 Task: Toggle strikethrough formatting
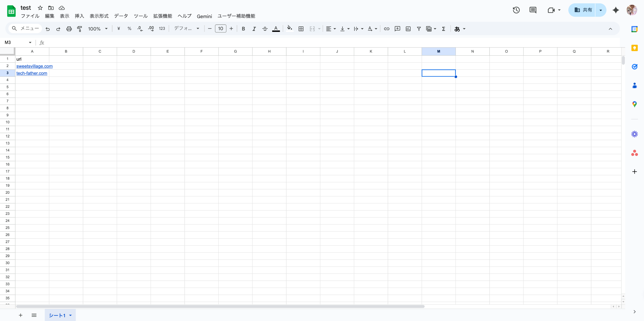coord(265,29)
